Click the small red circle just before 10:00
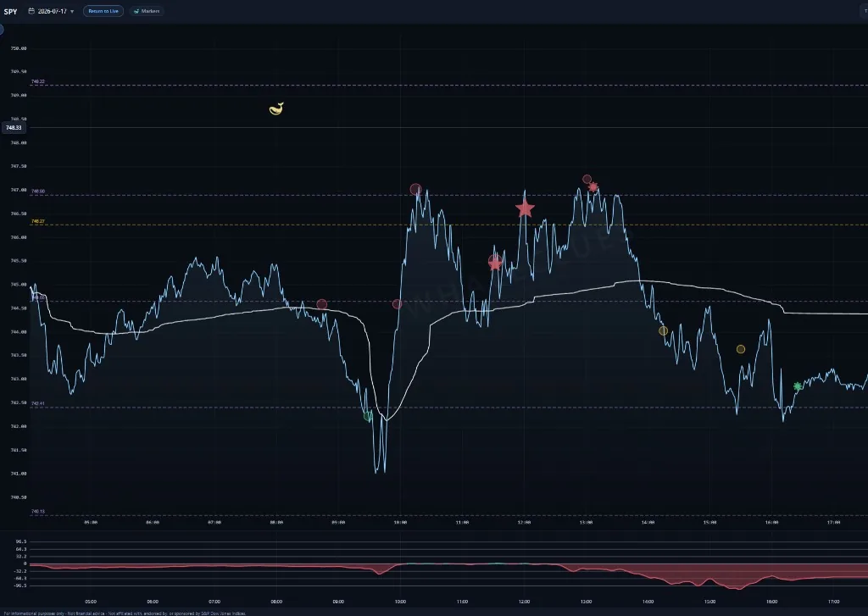 pos(397,304)
